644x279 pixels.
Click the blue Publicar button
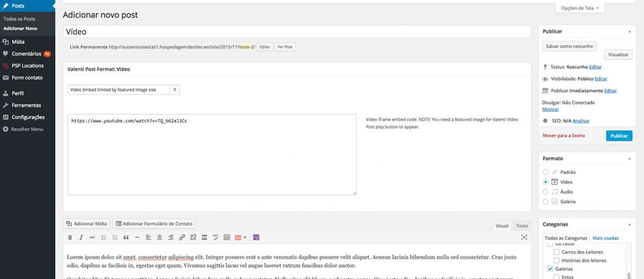(x=619, y=136)
